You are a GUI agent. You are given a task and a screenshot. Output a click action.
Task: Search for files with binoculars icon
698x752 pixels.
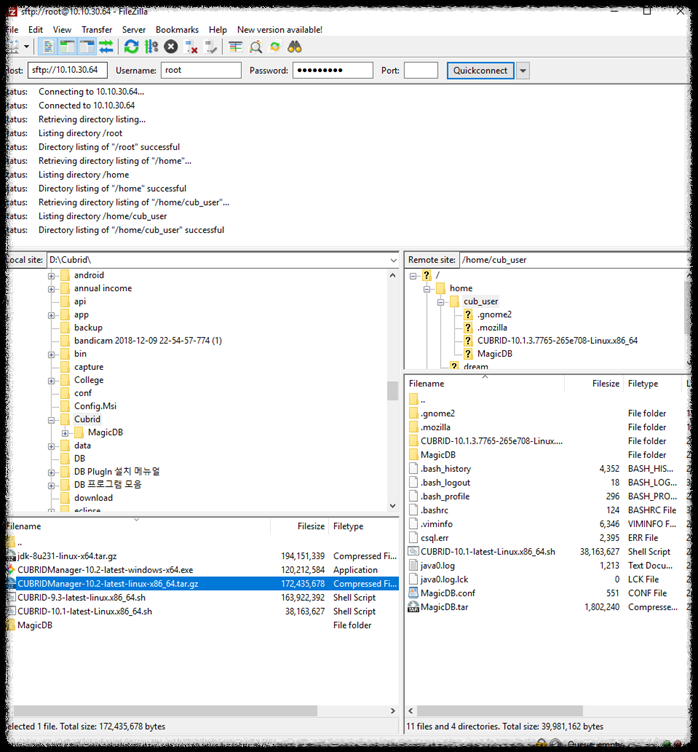point(295,47)
